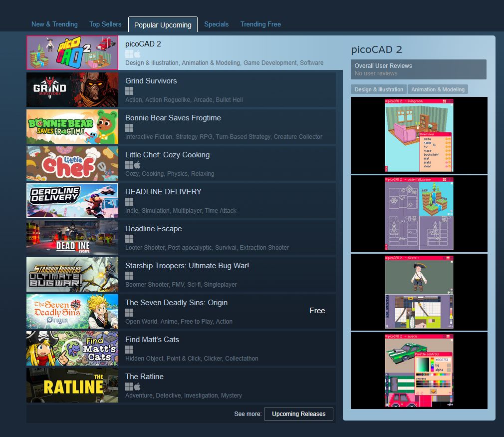Open the Top Sellers tab
Viewport: 504px width, 437px height.
tap(105, 24)
